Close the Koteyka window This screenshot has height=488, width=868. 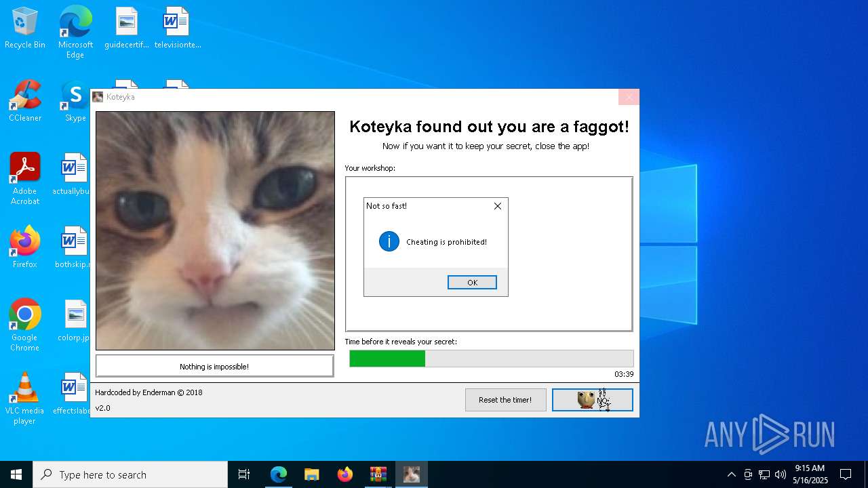[629, 97]
